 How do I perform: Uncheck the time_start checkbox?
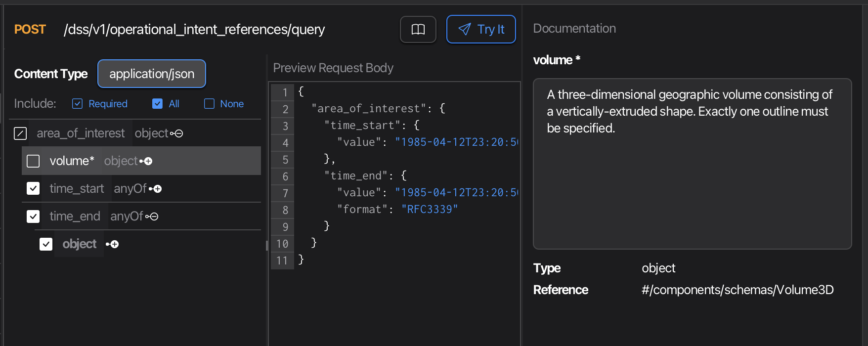coord(33,189)
